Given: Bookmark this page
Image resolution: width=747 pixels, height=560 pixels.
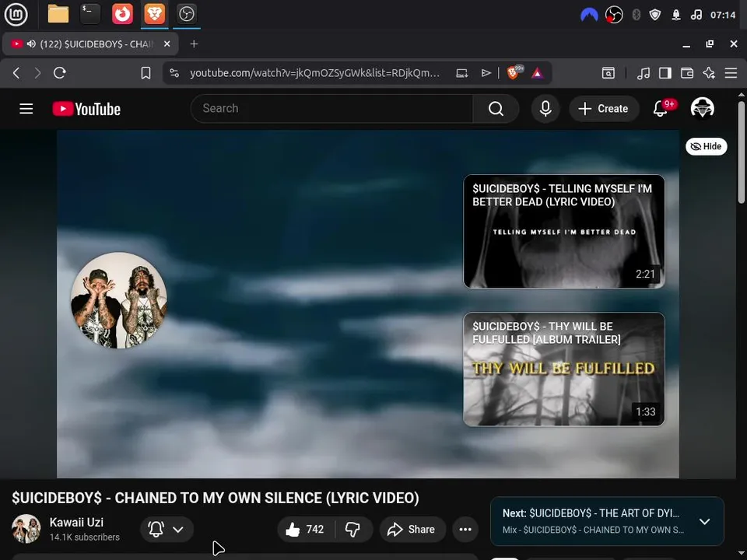Looking at the screenshot, I should point(146,73).
